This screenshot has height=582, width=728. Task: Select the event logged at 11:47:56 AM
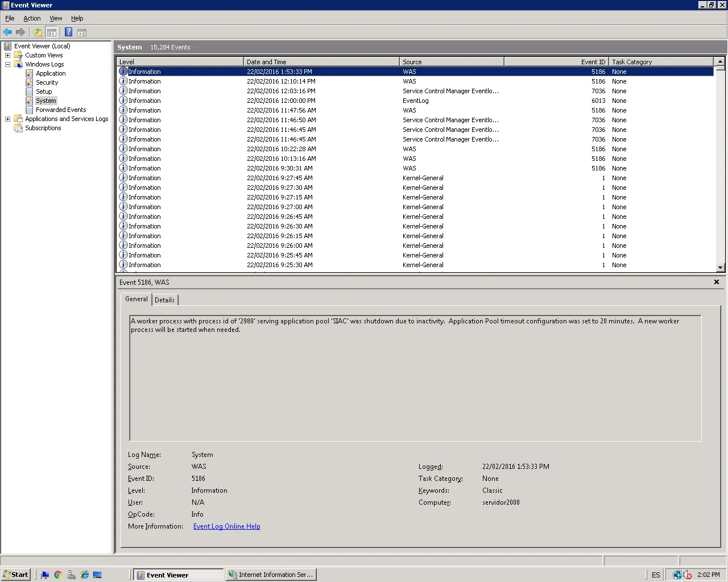[x=416, y=110]
